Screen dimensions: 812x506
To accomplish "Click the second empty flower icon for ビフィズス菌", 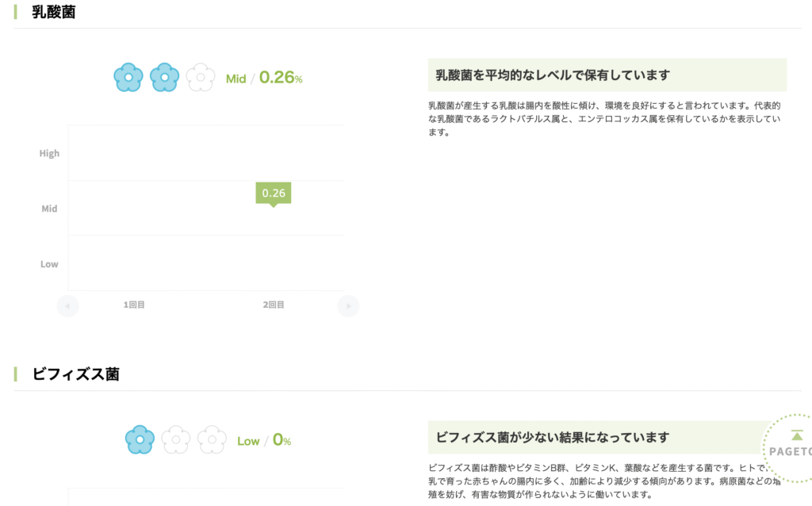I will (175, 439).
